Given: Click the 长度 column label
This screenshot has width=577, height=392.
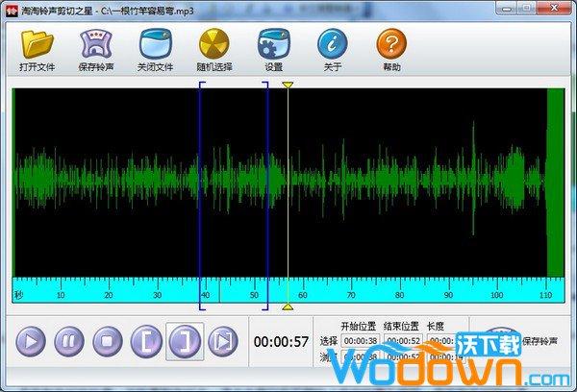Looking at the screenshot, I should coord(436,326).
